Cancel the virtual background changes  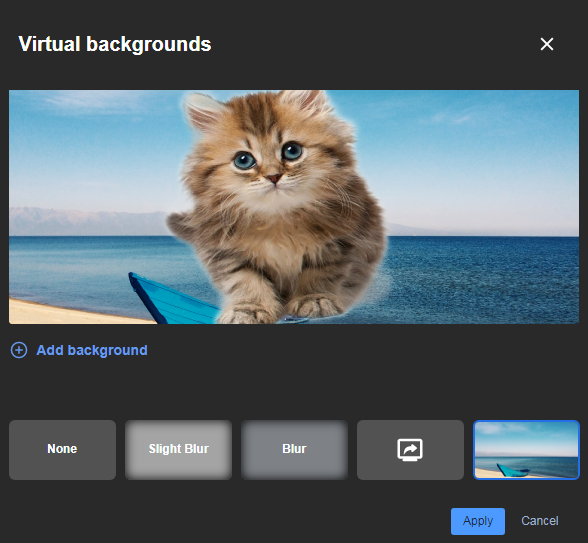pyautogui.click(x=540, y=521)
